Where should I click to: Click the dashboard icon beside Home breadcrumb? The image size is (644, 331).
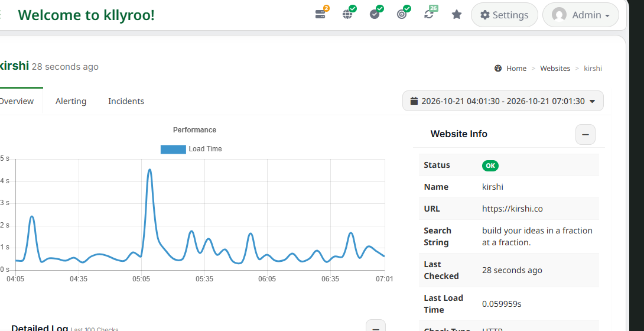(x=498, y=69)
